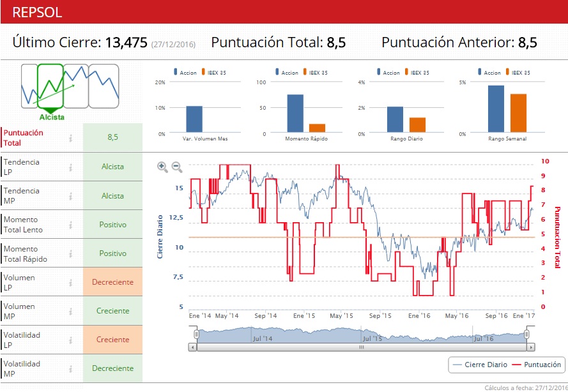Open info icon for Puntuación Total row
The image size is (568, 392).
(x=71, y=138)
